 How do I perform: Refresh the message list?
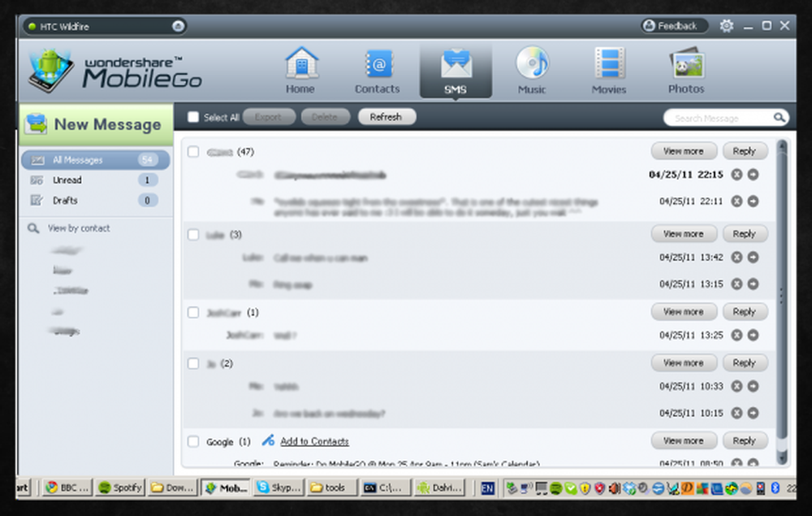click(x=386, y=117)
